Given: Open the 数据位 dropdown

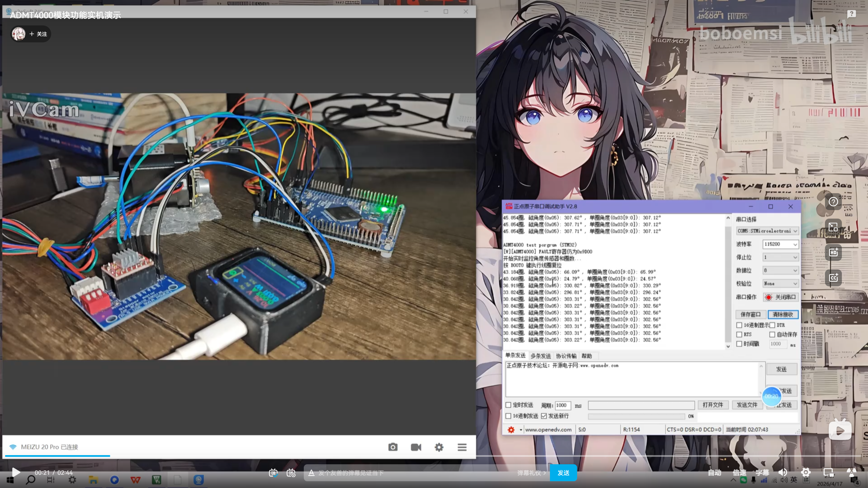Looking at the screenshot, I should point(781,270).
